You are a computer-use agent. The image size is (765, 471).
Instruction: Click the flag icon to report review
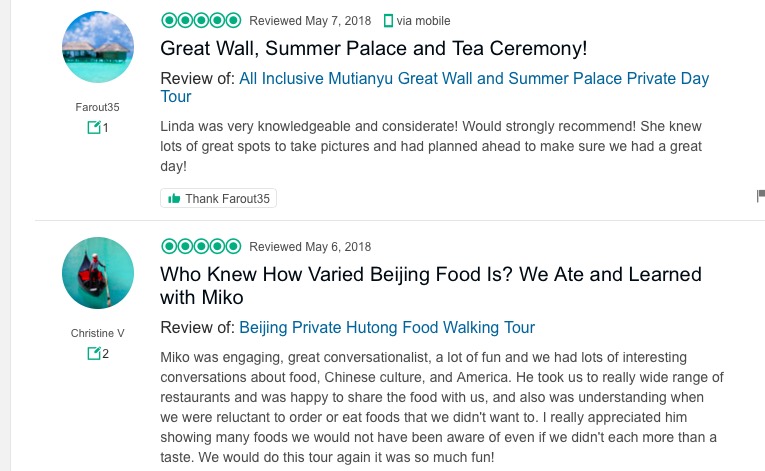click(x=760, y=196)
